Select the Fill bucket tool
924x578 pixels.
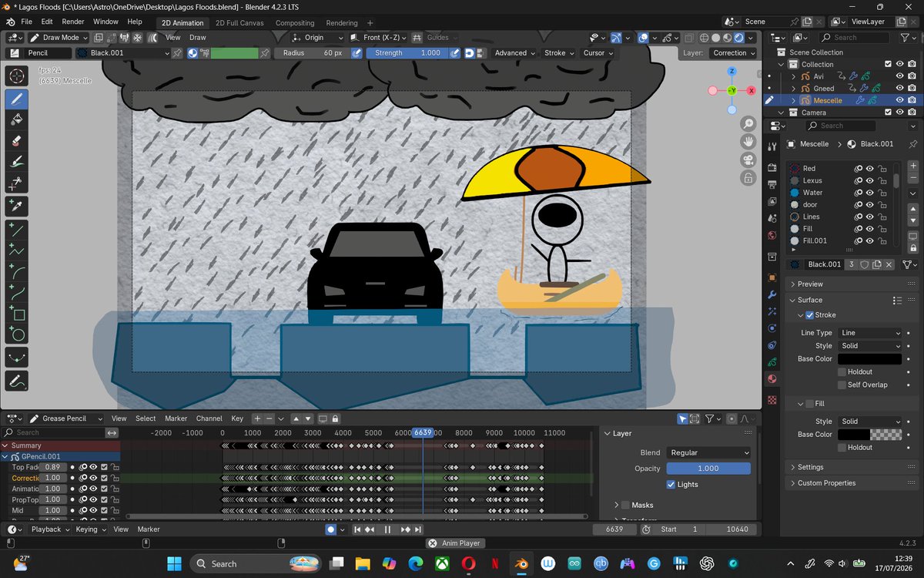tap(17, 119)
